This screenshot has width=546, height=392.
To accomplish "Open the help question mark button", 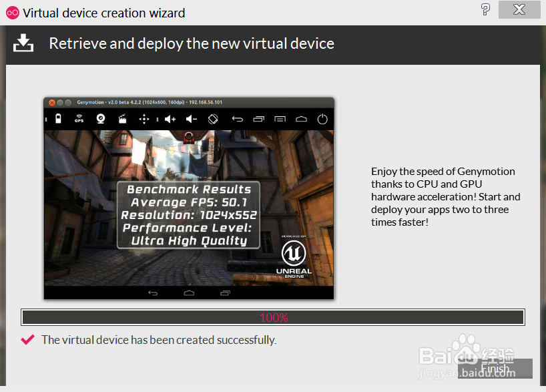I will pyautogui.click(x=485, y=9).
